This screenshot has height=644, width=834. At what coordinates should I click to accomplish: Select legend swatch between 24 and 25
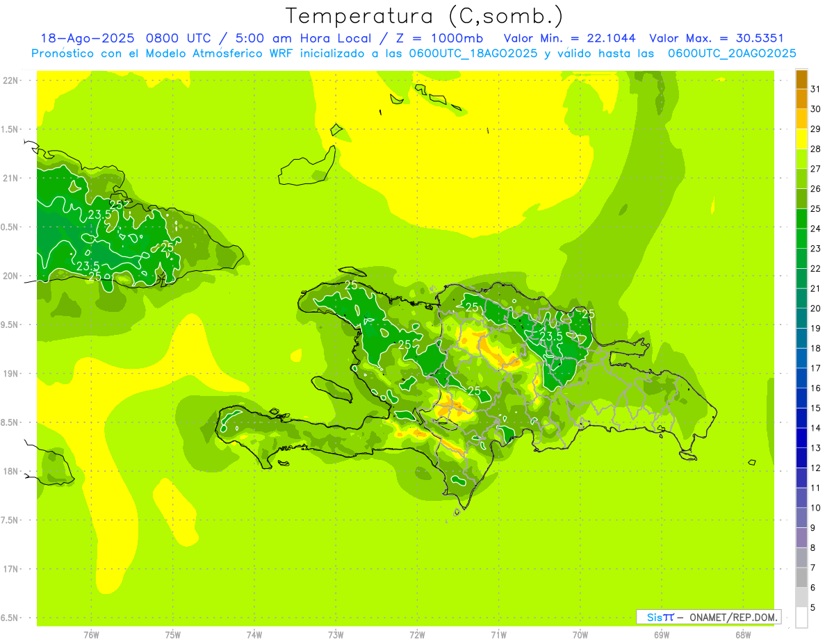(801, 219)
